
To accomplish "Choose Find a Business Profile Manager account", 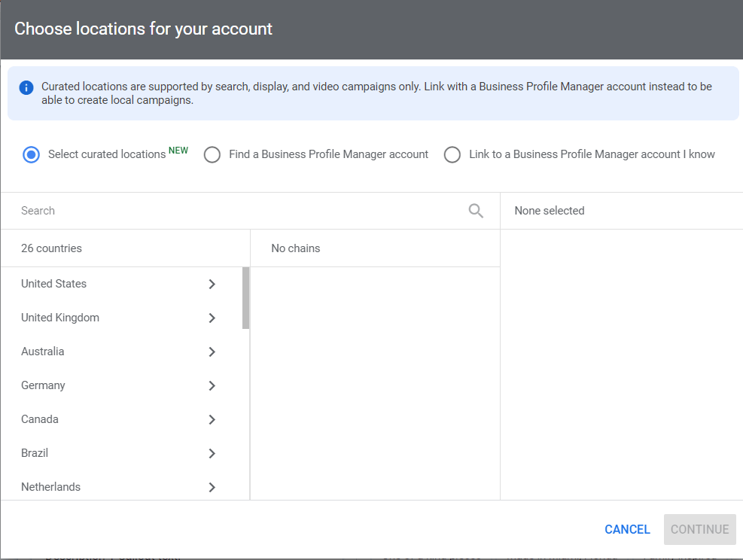I will (x=213, y=155).
